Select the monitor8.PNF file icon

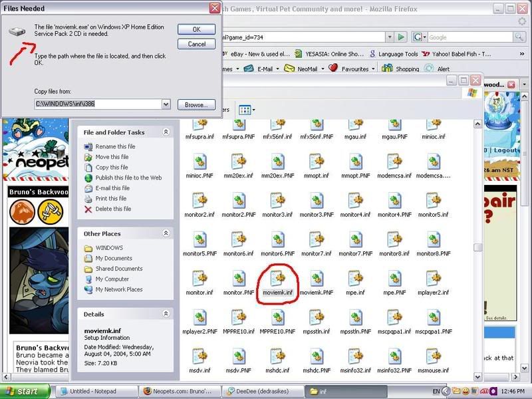(434, 239)
